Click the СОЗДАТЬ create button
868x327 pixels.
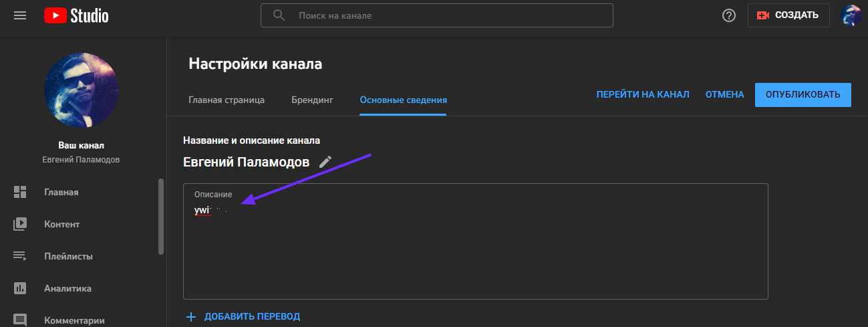(x=788, y=15)
